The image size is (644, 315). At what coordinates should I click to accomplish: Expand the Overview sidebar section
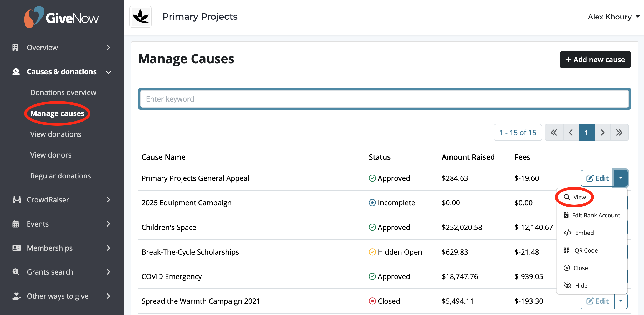click(x=108, y=48)
